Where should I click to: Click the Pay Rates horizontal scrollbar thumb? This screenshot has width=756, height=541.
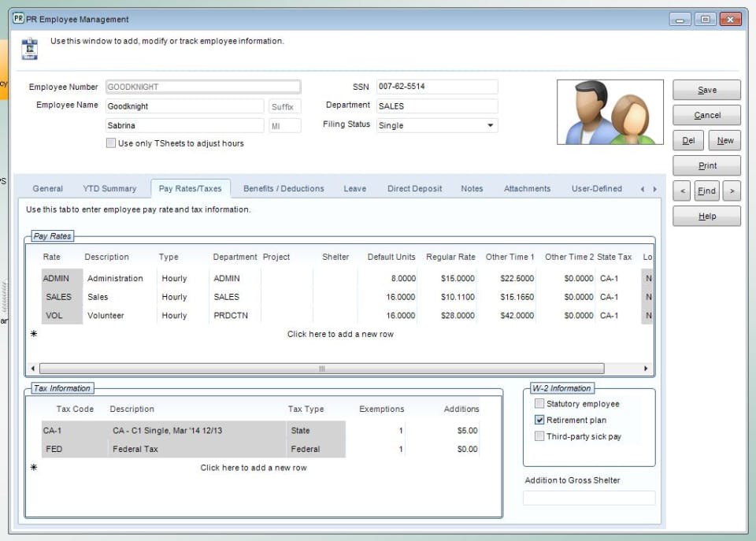point(321,369)
